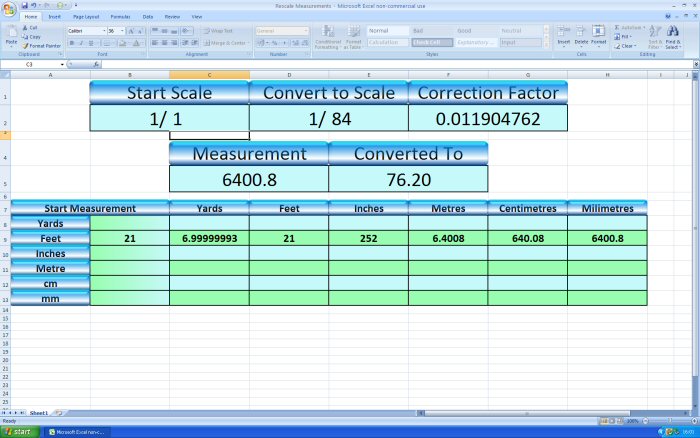
Task: Expand the Name Box dropdown arrow
Action: 62,64
